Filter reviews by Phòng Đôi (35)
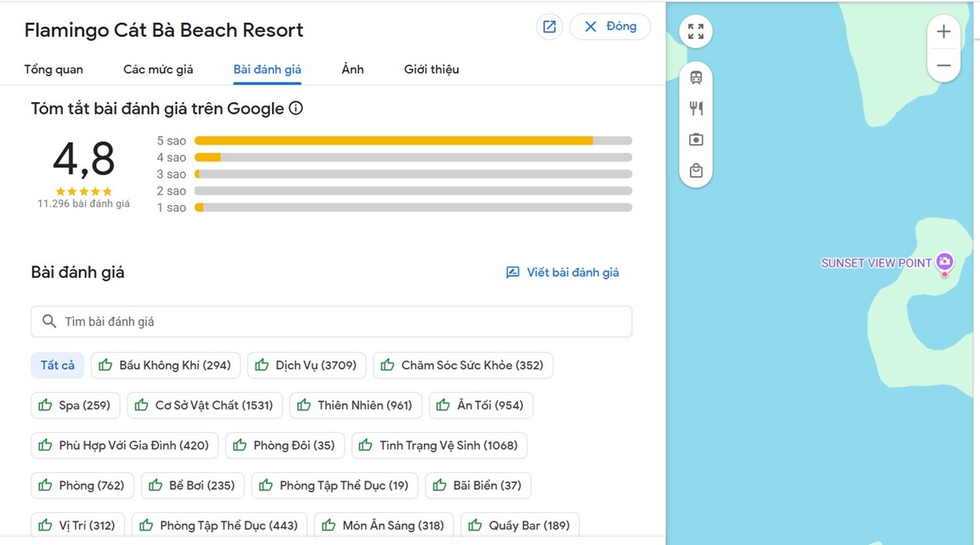This screenshot has width=980, height=545. pyautogui.click(x=285, y=445)
